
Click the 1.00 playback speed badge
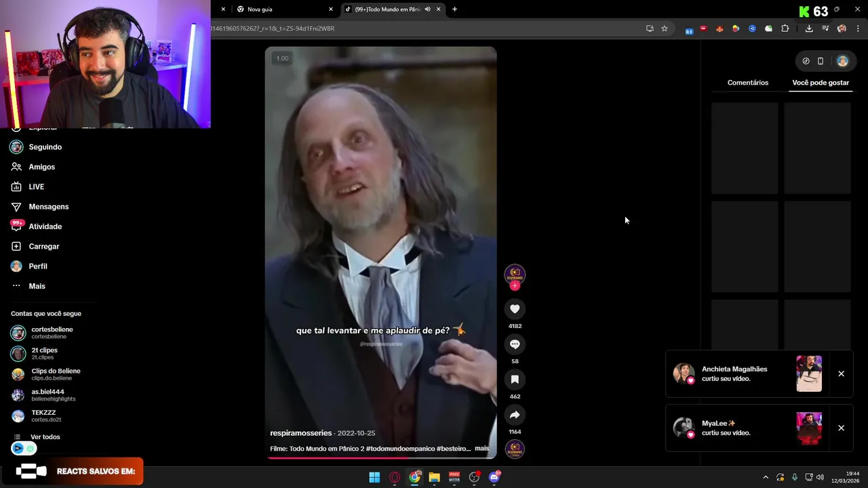pos(282,58)
